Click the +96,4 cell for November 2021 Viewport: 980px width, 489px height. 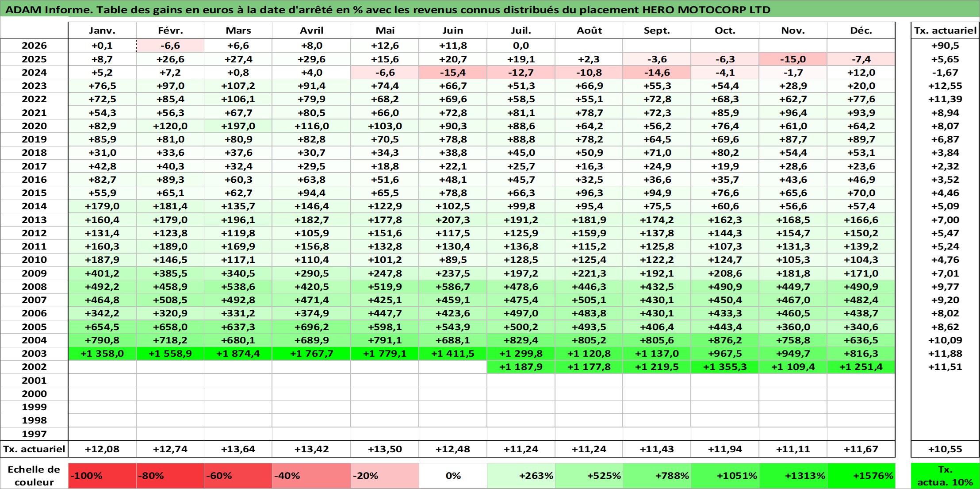pyautogui.click(x=793, y=113)
